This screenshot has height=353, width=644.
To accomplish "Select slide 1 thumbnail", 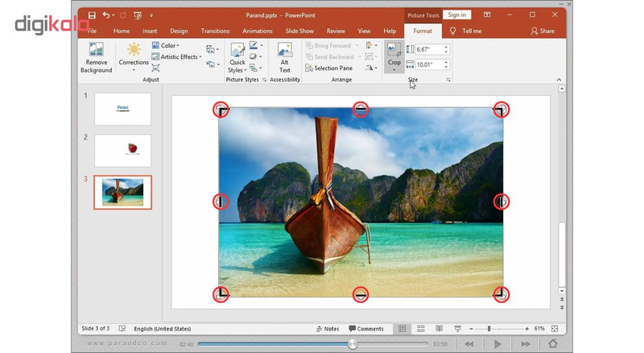I will (x=122, y=109).
